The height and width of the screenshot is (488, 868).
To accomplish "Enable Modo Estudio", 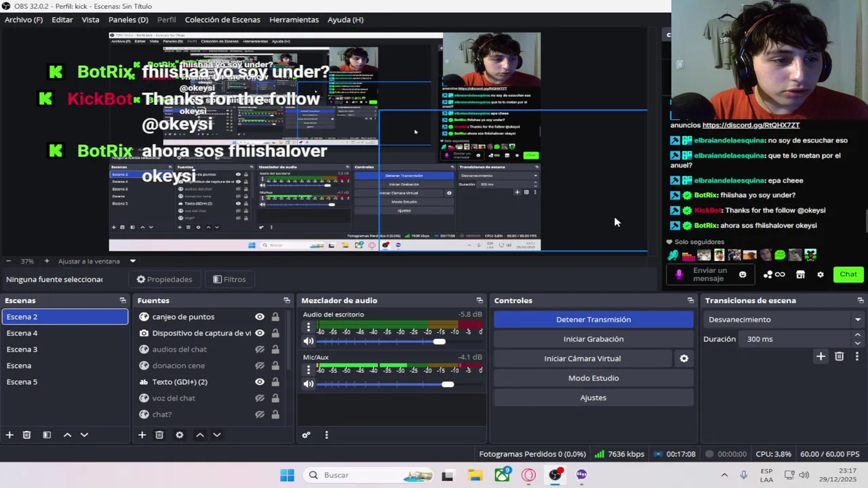I will 593,378.
